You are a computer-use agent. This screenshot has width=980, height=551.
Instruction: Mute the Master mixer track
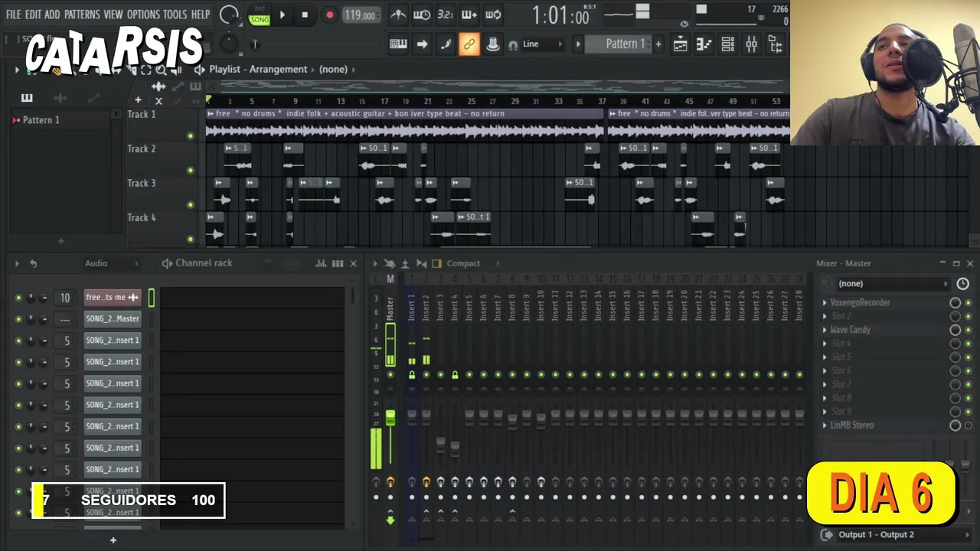(x=390, y=375)
